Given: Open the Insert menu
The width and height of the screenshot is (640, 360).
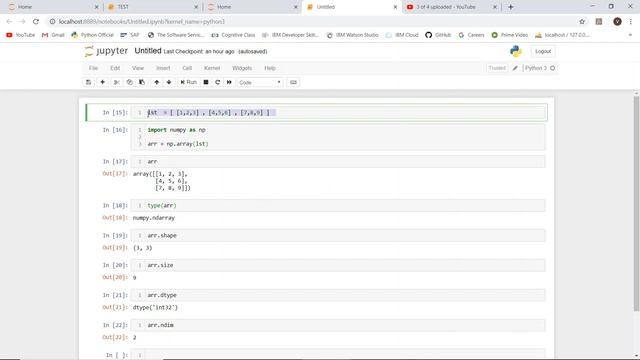Looking at the screenshot, I should coord(163,68).
